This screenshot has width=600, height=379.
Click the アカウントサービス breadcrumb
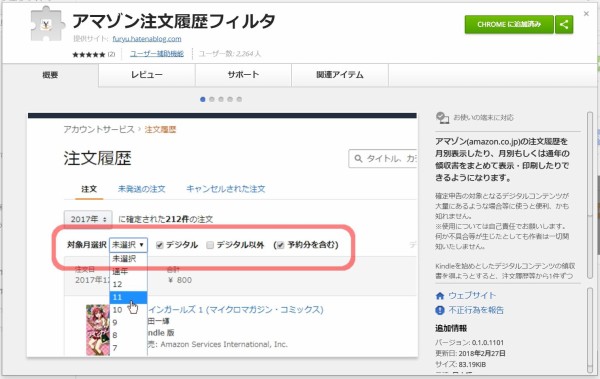click(x=99, y=129)
